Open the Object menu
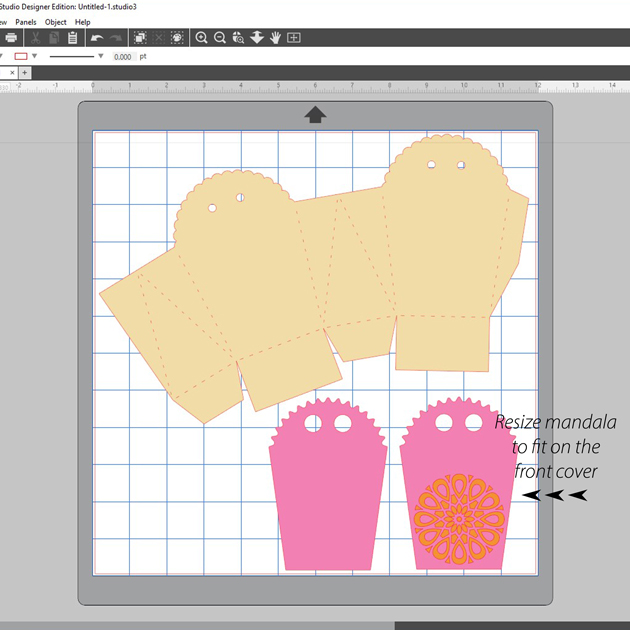This screenshot has width=630, height=630. [56, 22]
